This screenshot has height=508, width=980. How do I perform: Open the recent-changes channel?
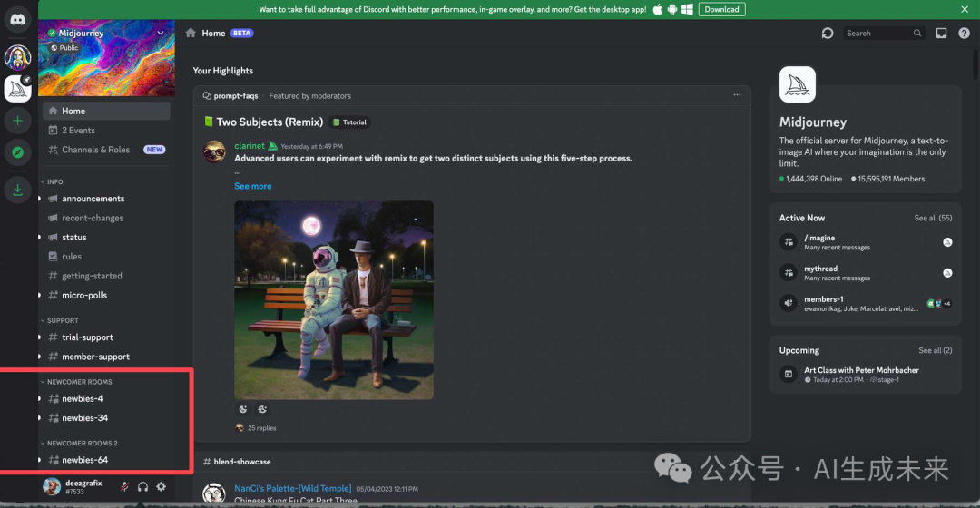coord(106,218)
